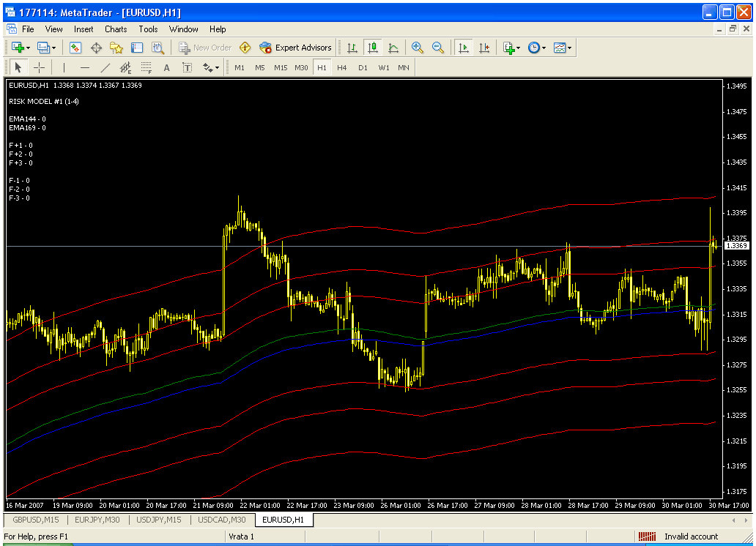The height and width of the screenshot is (546, 756).
Task: Toggle the Chart Shift button
Action: coord(483,48)
